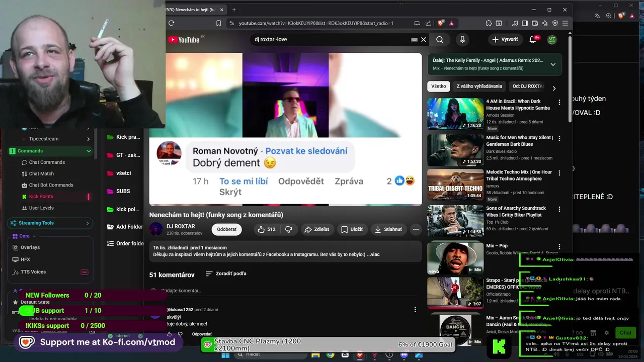Open Overlays under Core
The height and width of the screenshot is (362, 644).
30,247
